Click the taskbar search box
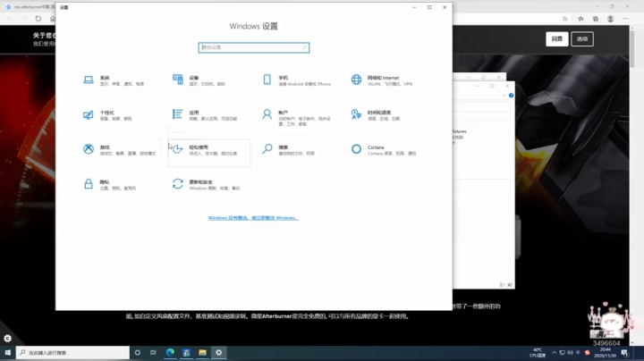Viewport: 644px width, 361px height. 72,352
